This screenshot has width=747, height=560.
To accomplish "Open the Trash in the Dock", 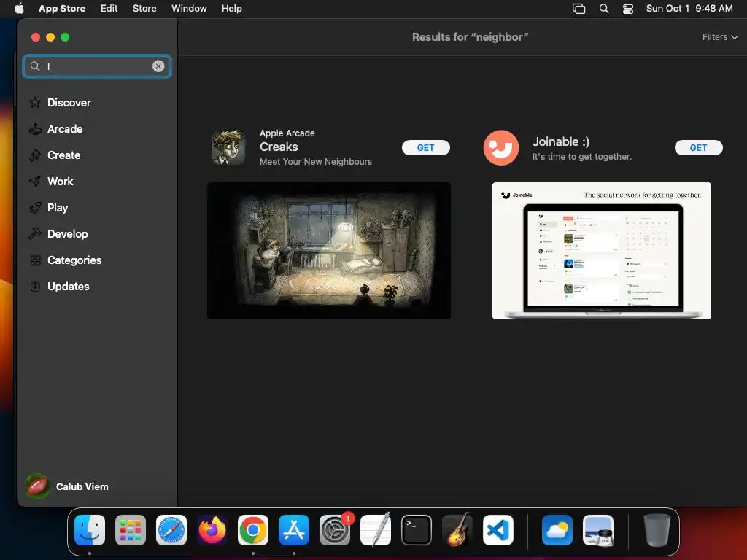I will (657, 530).
